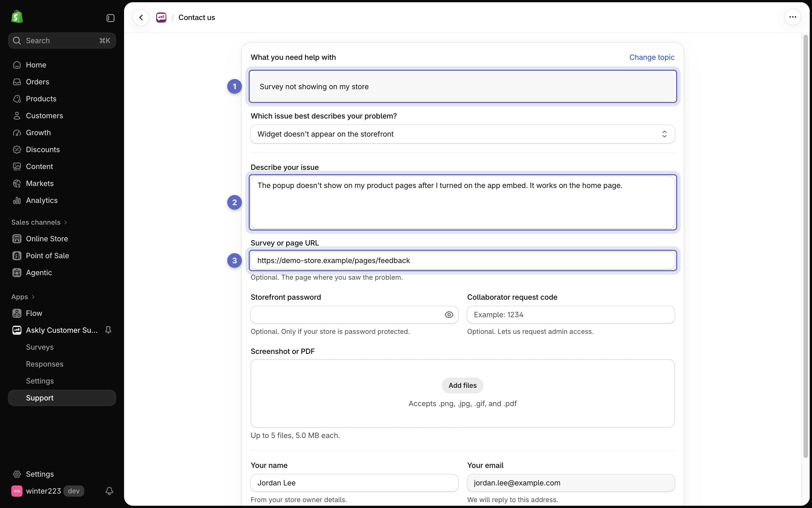The width and height of the screenshot is (812, 508).
Task: Click the Describe your issue text area
Action: tap(462, 202)
